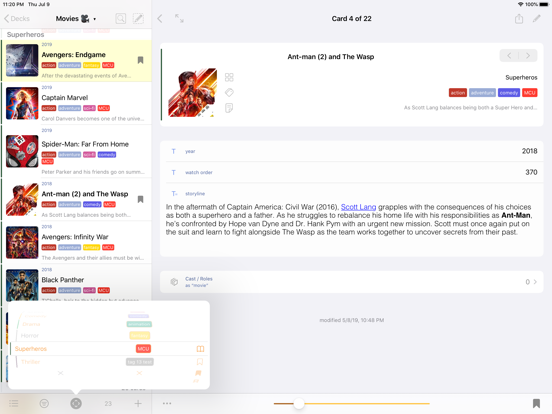Tap the sci-fi tag on Captain Marvel row
The width and height of the screenshot is (552, 414).
tap(89, 108)
